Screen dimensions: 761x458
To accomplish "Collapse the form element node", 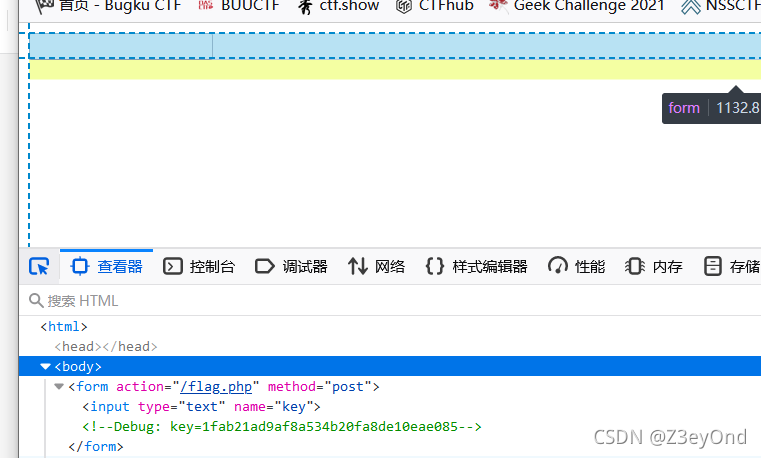I will (x=59, y=387).
